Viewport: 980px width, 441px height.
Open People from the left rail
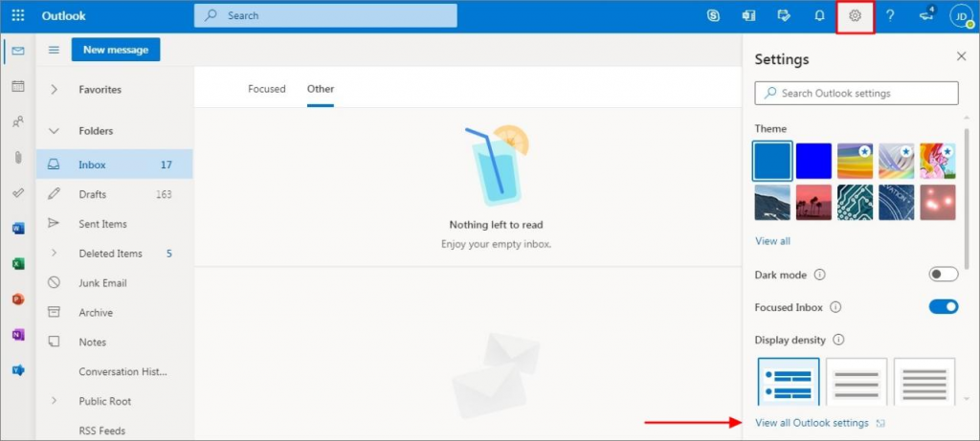[x=18, y=121]
